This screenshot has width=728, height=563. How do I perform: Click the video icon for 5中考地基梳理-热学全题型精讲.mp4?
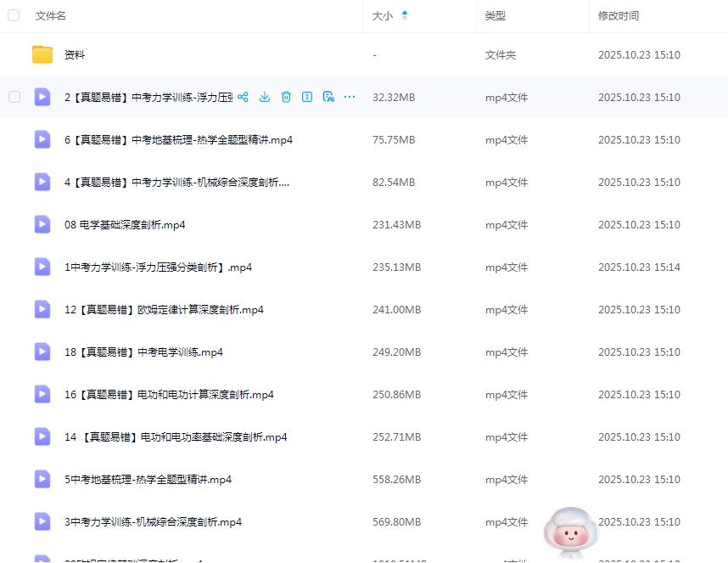coord(42,480)
